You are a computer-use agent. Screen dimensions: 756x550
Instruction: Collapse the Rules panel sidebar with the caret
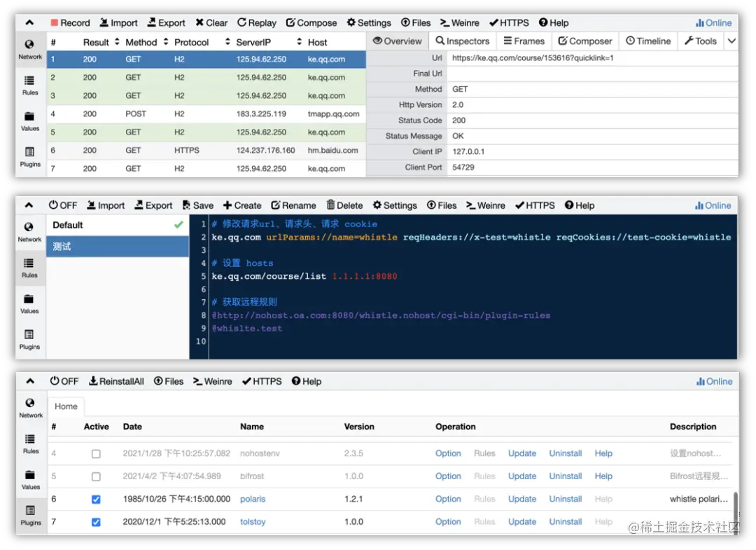point(29,205)
